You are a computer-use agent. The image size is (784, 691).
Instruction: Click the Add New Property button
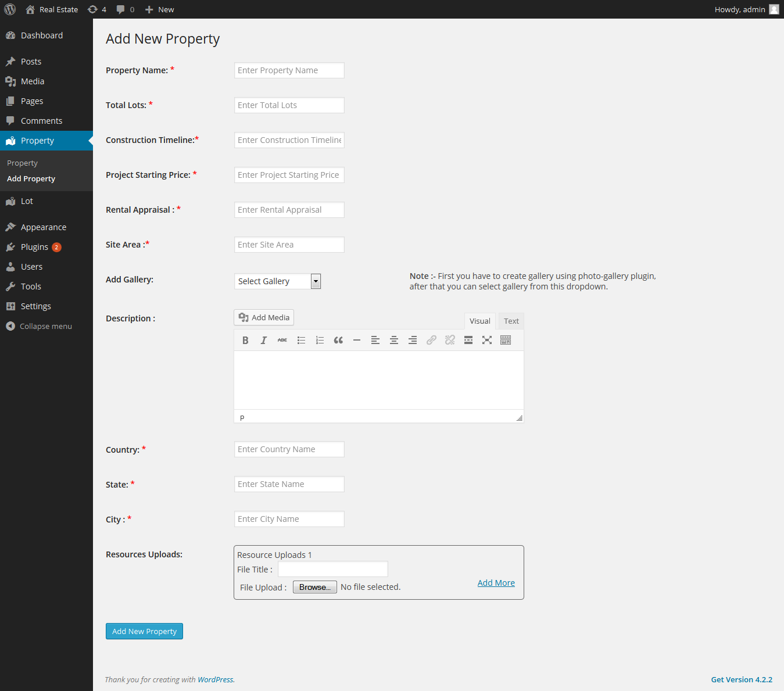(x=144, y=631)
